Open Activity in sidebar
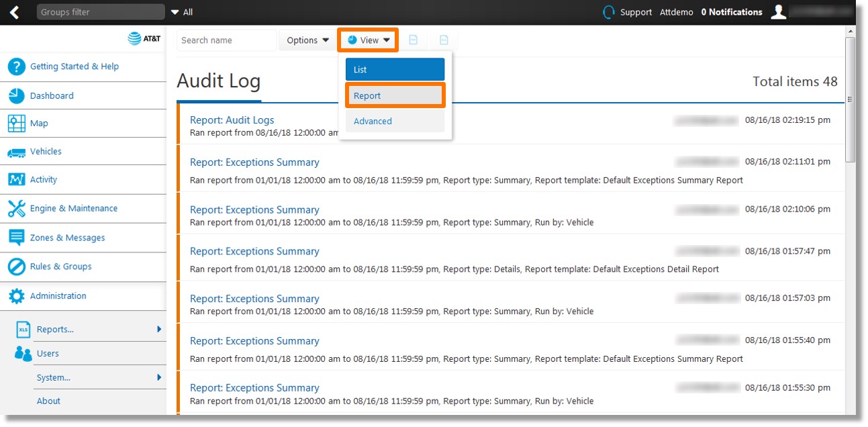The height and width of the screenshot is (427, 868). pyautogui.click(x=44, y=180)
